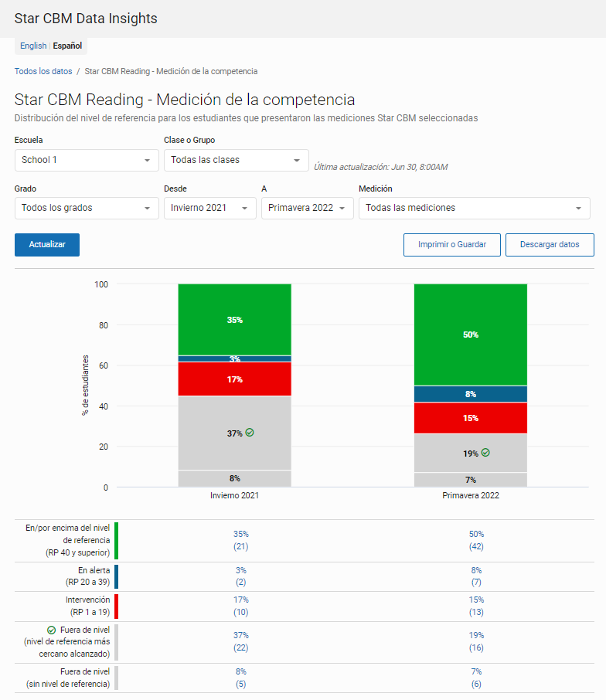606x700 pixels.
Task: Click the green legend swatch for En/por encima
Action: (x=116, y=541)
